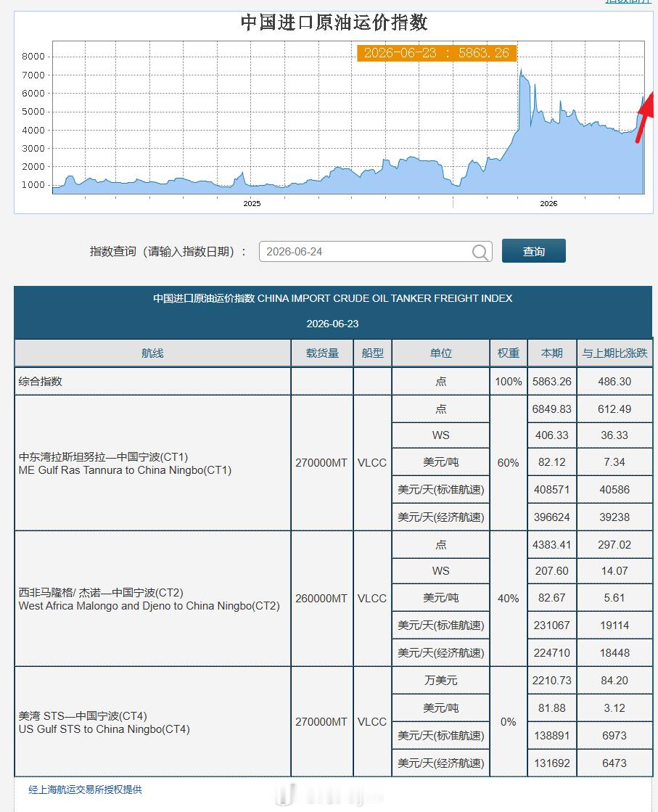Screen dimensions: 658x812
Task: Click the 指数查询 date prompt label
Action: (x=168, y=252)
